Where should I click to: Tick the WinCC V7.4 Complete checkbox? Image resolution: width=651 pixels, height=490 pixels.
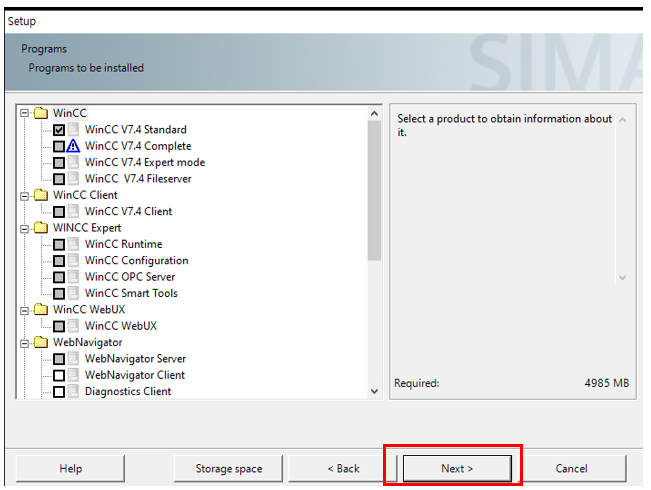[x=59, y=146]
